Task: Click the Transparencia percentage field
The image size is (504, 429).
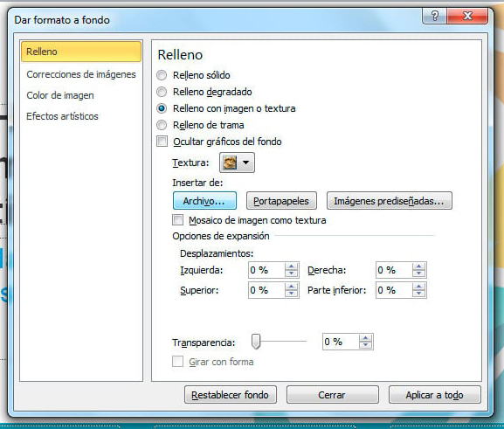Action: tap(341, 342)
